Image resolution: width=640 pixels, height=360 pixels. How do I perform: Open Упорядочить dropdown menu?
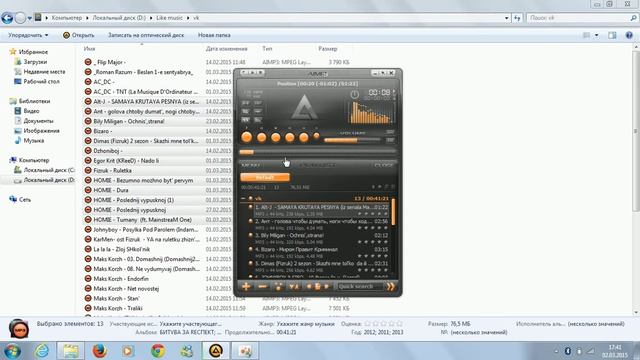point(28,35)
